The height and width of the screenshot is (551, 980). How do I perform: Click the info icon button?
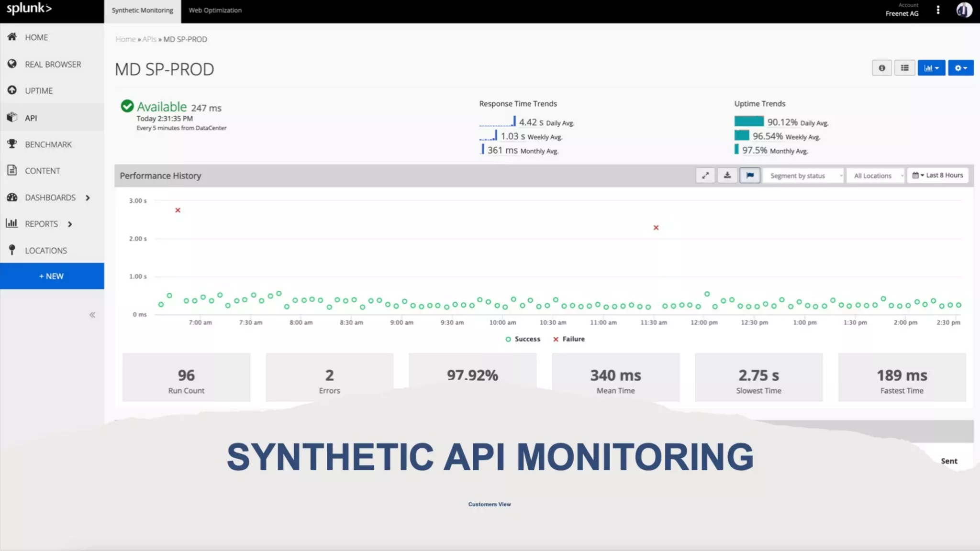[x=881, y=68]
